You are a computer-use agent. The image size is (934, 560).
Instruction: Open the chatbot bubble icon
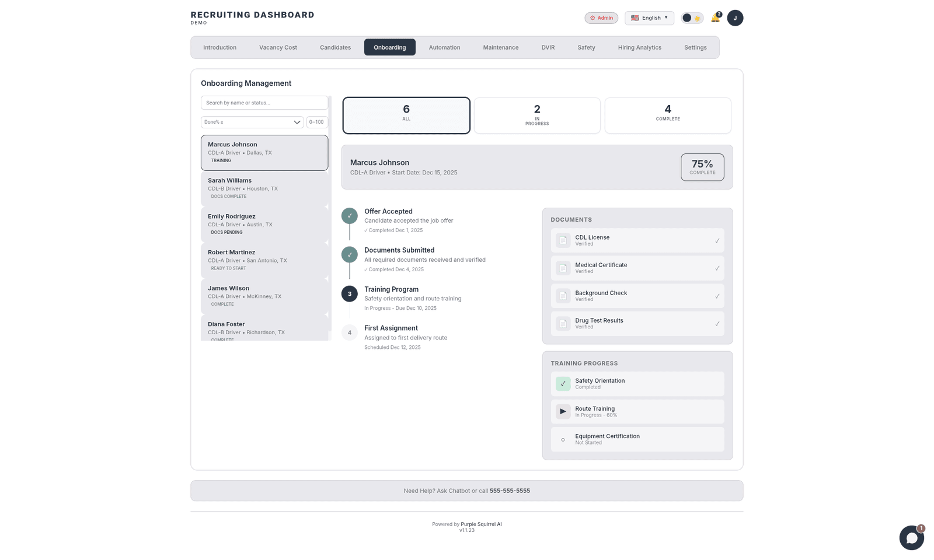pos(911,537)
